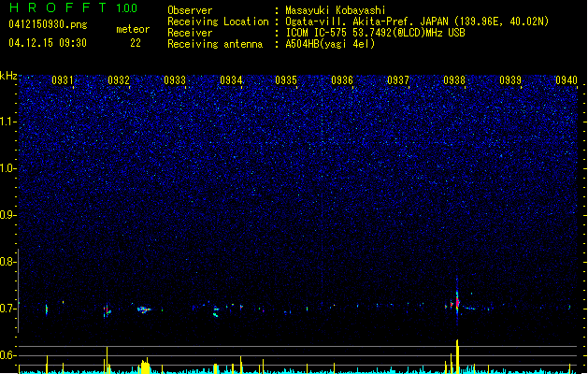Click the 0.9 kHz axis label
Screen dimensions: 588x374
coord(8,215)
